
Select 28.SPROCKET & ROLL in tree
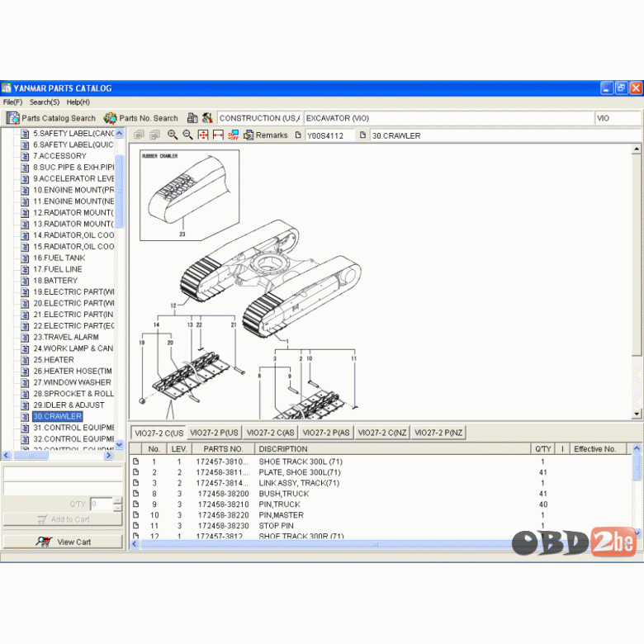[x=73, y=394]
